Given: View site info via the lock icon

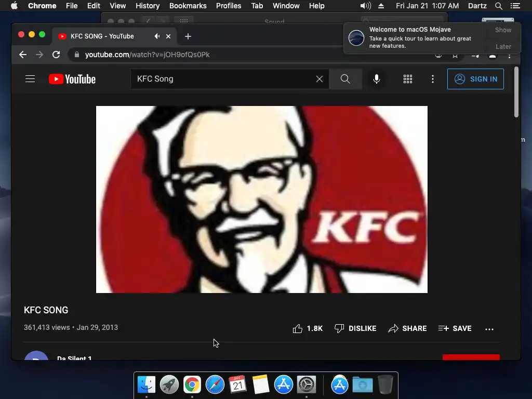Looking at the screenshot, I should 77,55.
